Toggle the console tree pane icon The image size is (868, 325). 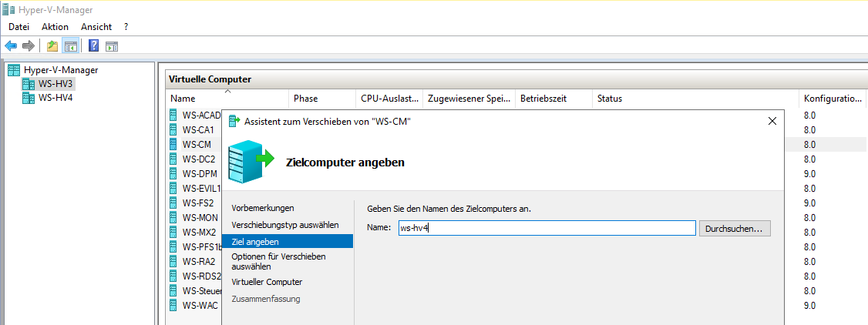[70, 46]
